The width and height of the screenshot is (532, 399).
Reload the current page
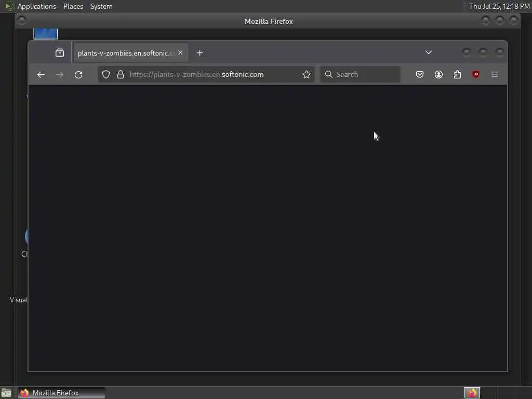click(x=78, y=75)
